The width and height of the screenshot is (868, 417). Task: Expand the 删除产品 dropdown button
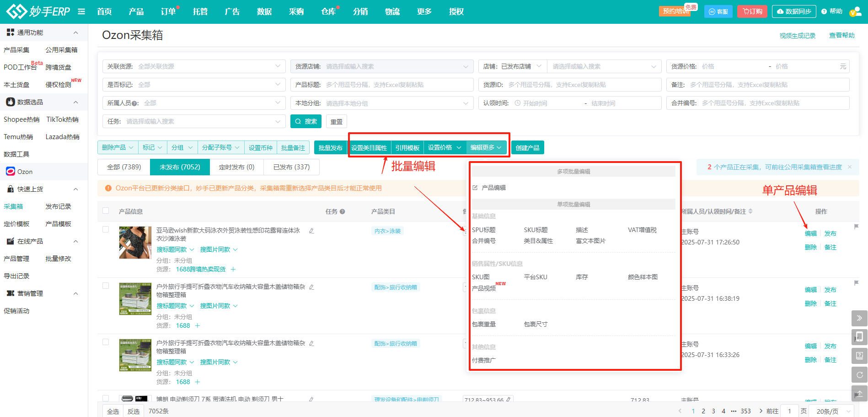point(118,147)
